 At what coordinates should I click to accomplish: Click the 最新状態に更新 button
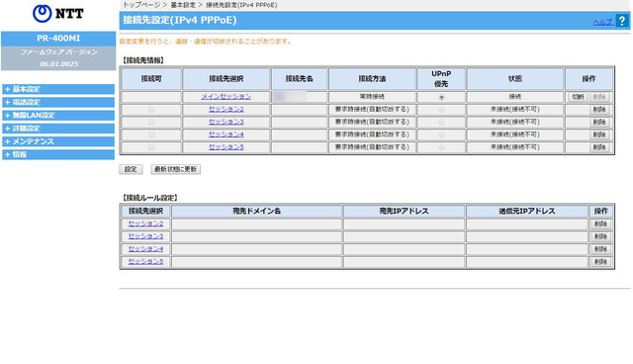176,169
